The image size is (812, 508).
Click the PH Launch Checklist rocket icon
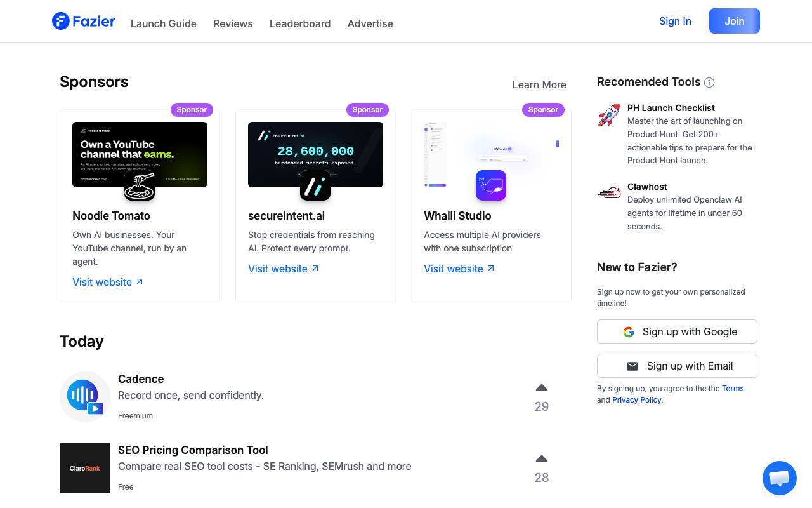[609, 115]
